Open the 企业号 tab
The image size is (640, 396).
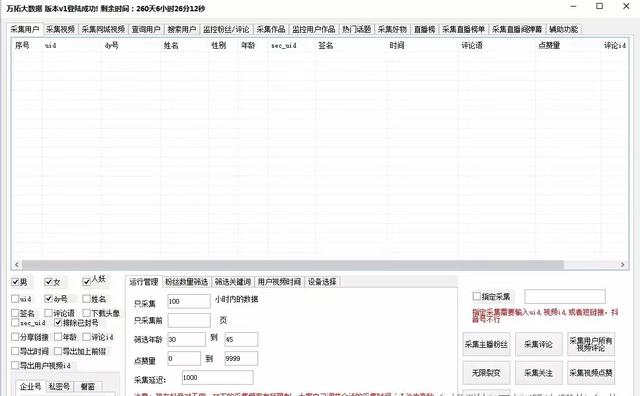(x=31, y=386)
